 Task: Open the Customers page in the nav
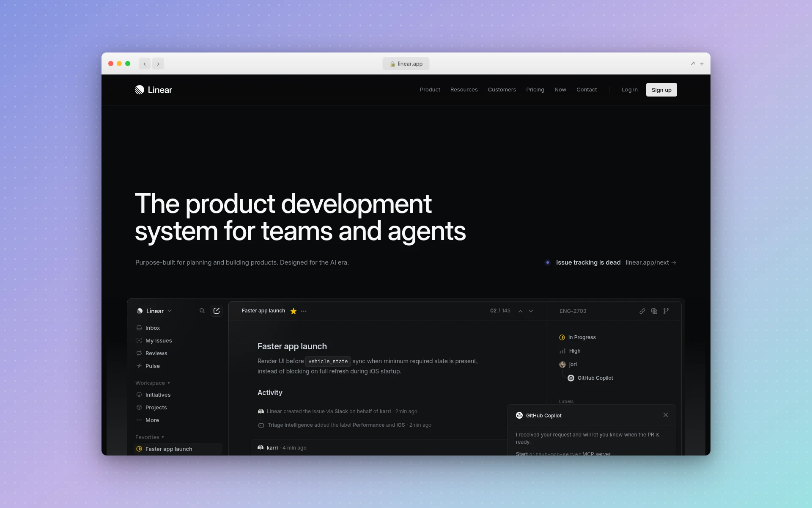[x=502, y=89]
